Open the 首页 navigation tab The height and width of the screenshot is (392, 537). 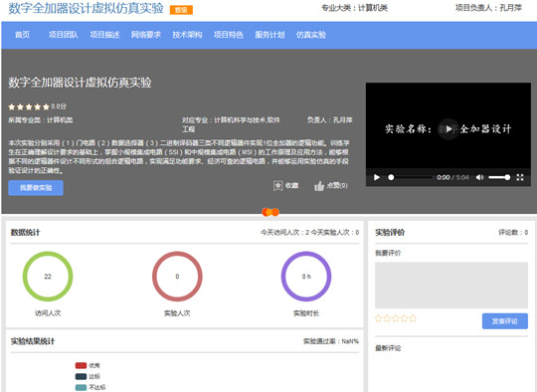click(22, 35)
